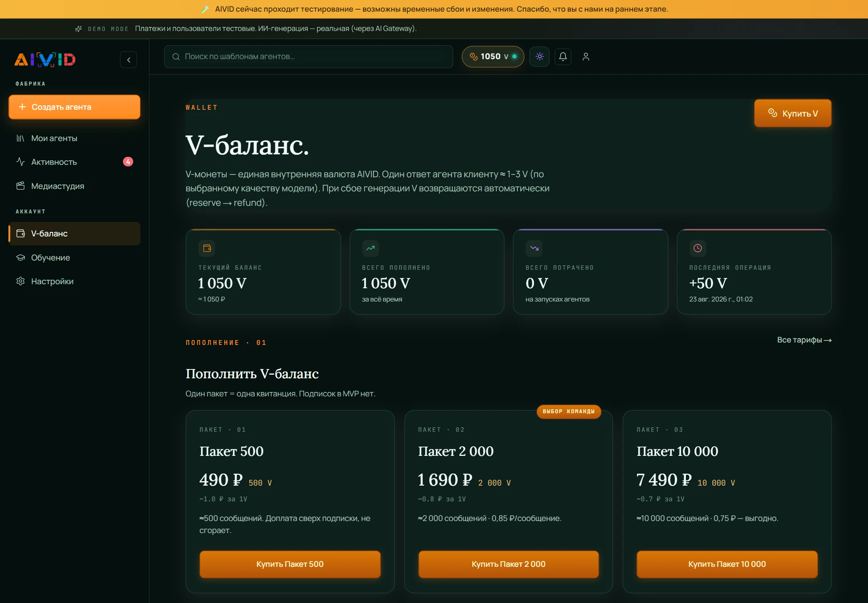Open Мои агенты in sidebar
The height and width of the screenshot is (603, 868).
click(x=74, y=138)
